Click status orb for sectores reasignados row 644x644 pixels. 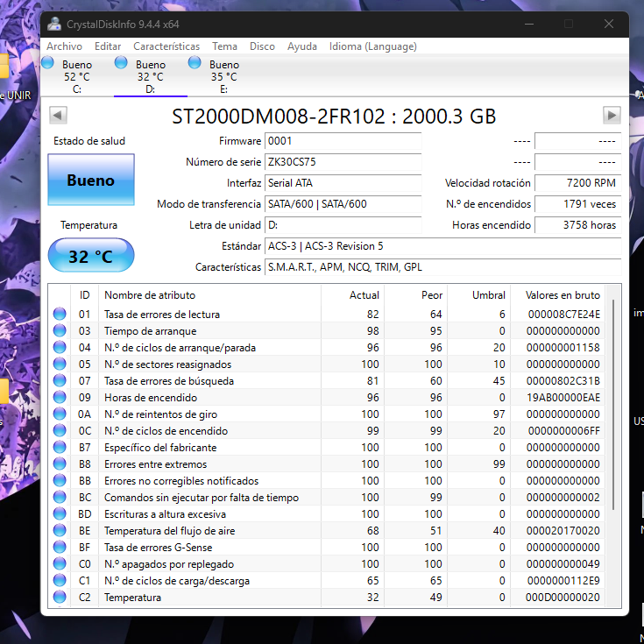point(60,364)
